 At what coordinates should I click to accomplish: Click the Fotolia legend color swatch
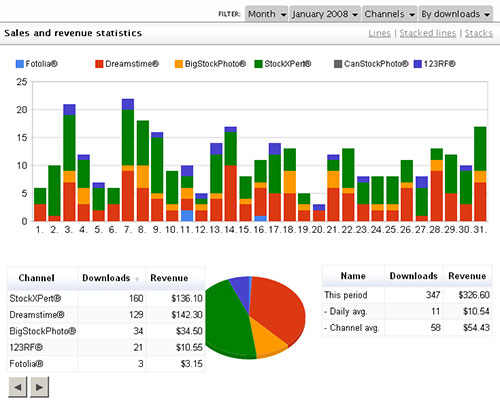pos(20,64)
